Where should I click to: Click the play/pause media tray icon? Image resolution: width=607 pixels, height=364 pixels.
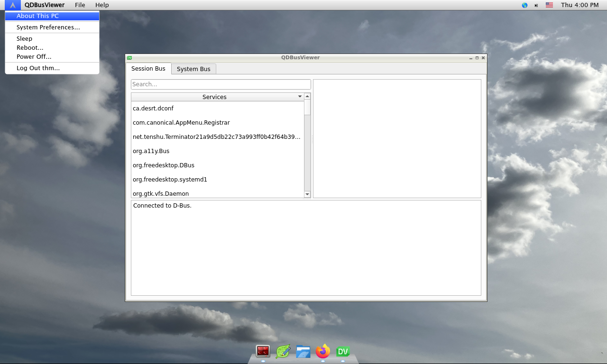[x=536, y=5]
